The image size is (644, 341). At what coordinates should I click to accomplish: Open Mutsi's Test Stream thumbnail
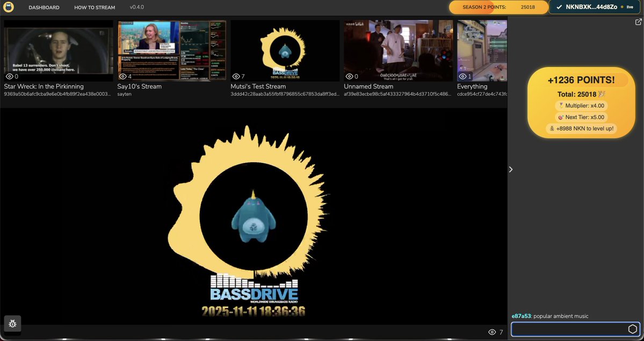coord(285,51)
